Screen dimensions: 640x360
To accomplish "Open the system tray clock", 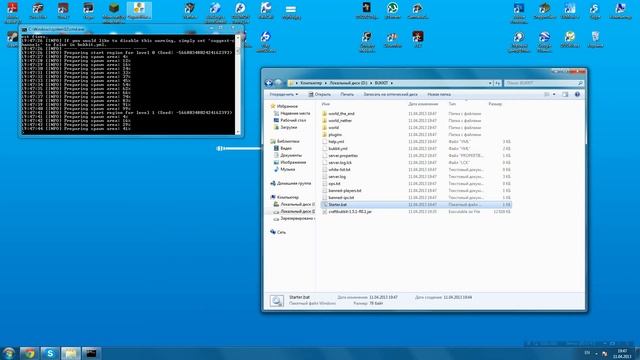I will pos(622,353).
